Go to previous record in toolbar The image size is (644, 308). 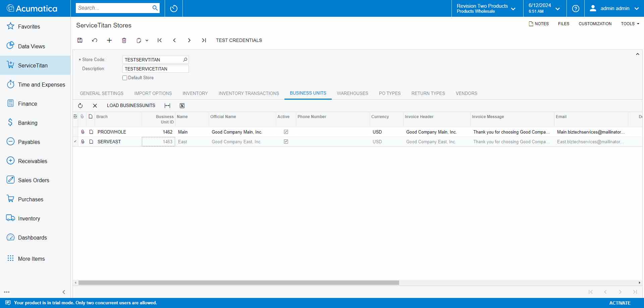(x=174, y=40)
